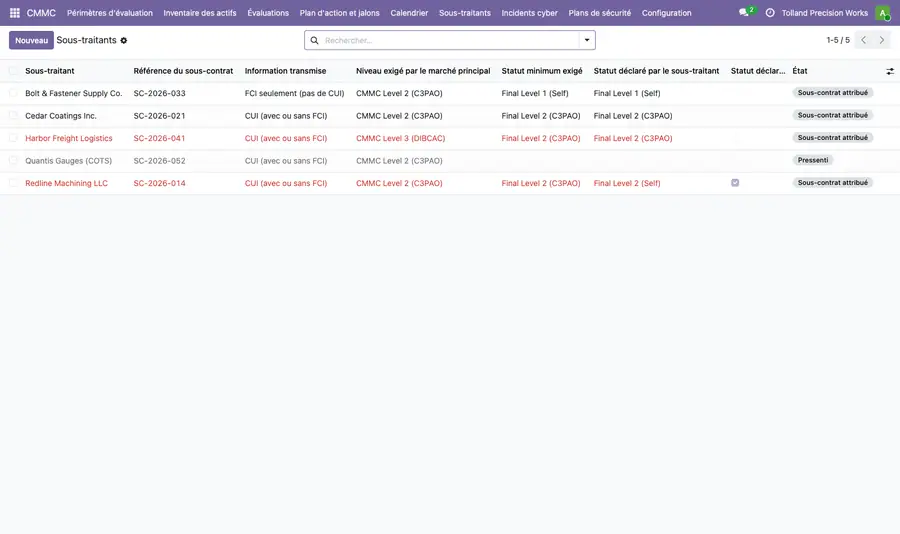This screenshot has height=534, width=900.
Task: Sort by Information transmise header
Action: pos(285,71)
